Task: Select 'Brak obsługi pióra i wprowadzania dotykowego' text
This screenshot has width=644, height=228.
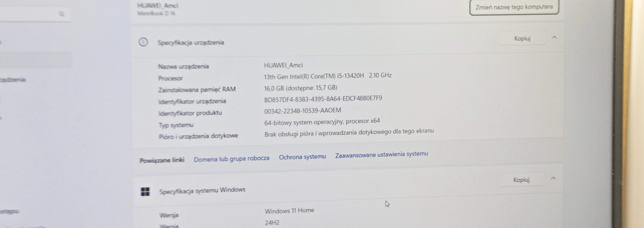Action: click(328, 133)
